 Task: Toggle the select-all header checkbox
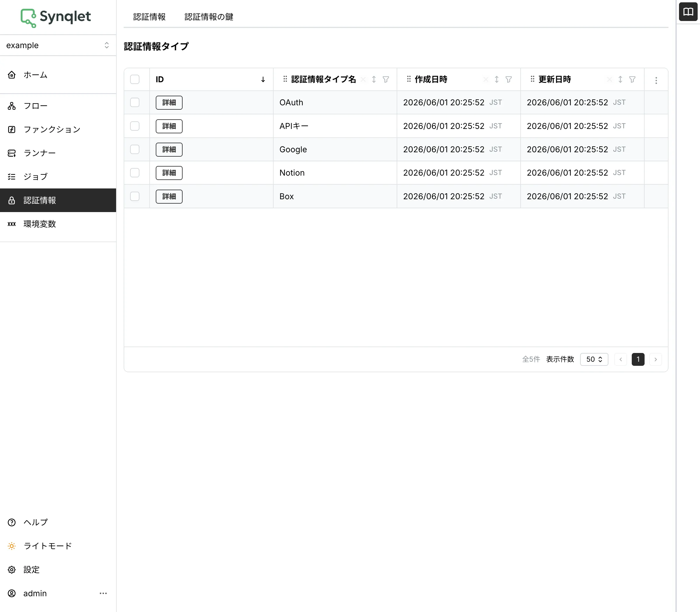coord(135,80)
